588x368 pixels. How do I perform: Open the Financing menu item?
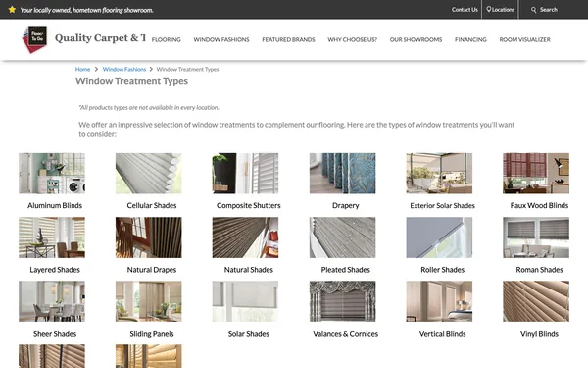pyautogui.click(x=470, y=39)
